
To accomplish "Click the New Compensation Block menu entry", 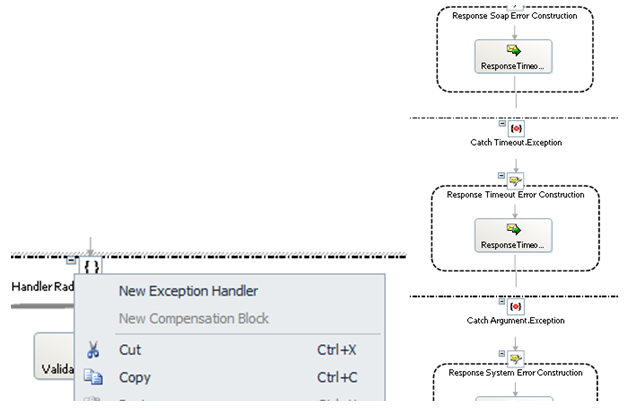I will 194,318.
